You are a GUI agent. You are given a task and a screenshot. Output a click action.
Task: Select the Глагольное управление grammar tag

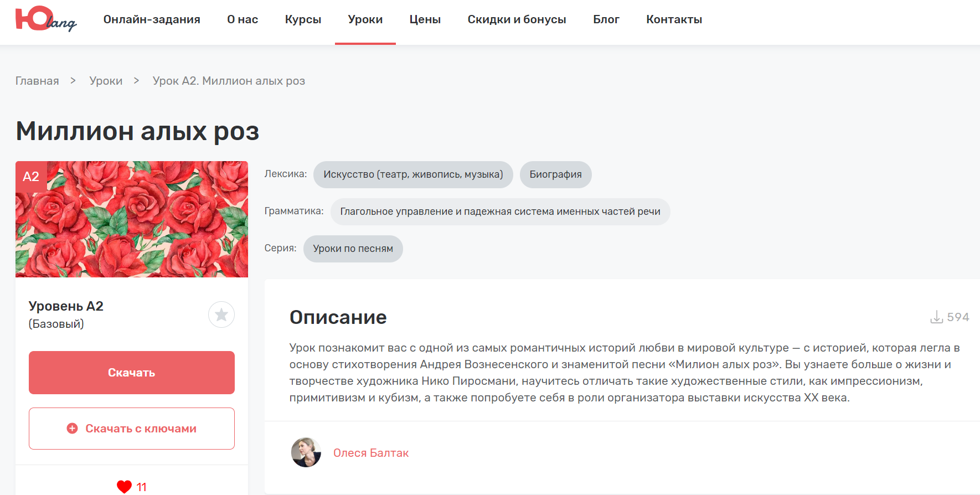tap(500, 212)
